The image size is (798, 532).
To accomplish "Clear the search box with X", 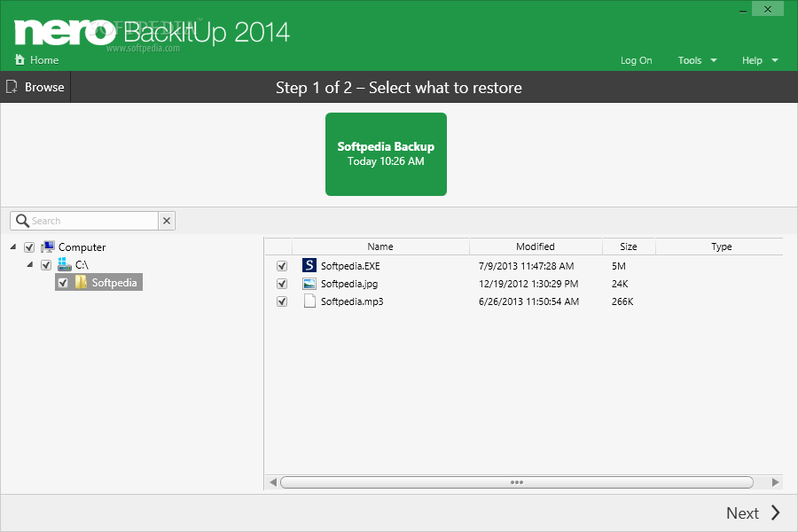I will (x=167, y=221).
